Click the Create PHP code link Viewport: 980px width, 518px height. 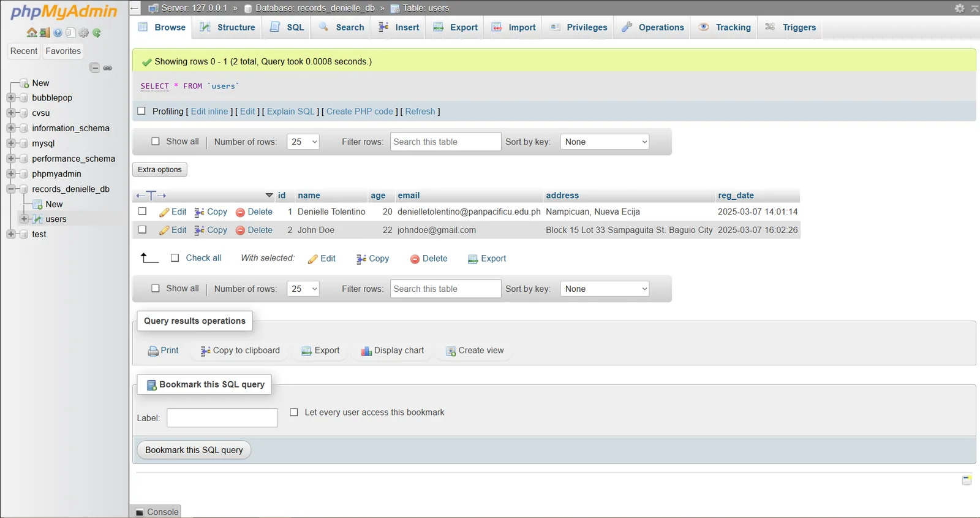(360, 112)
